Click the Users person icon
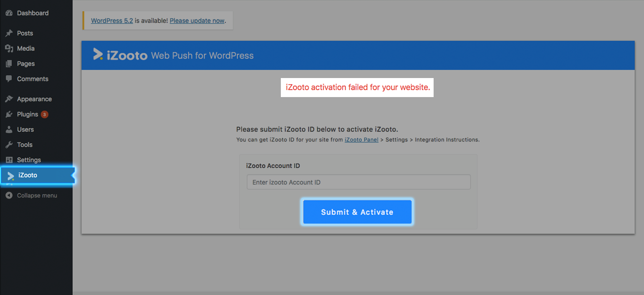This screenshot has width=644, height=295. (9, 129)
